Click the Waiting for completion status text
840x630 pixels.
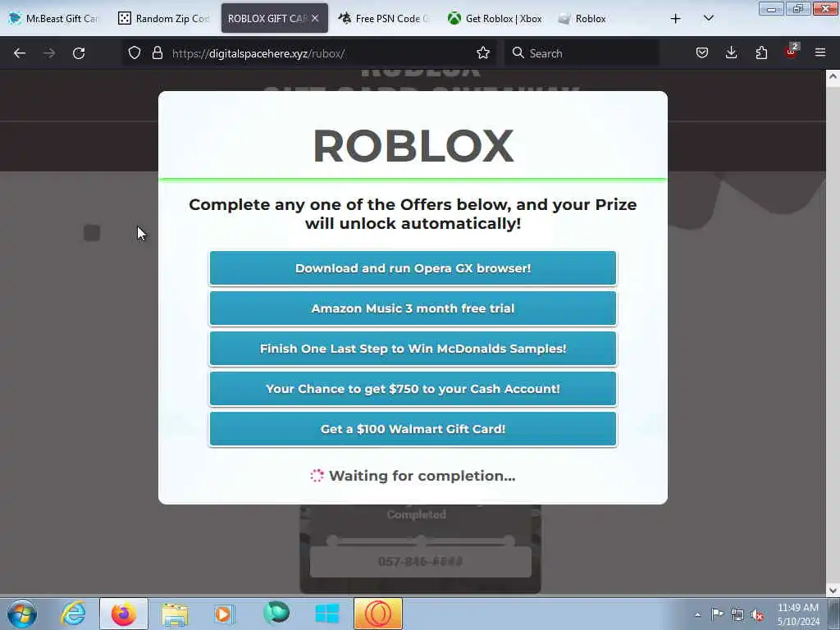422,476
